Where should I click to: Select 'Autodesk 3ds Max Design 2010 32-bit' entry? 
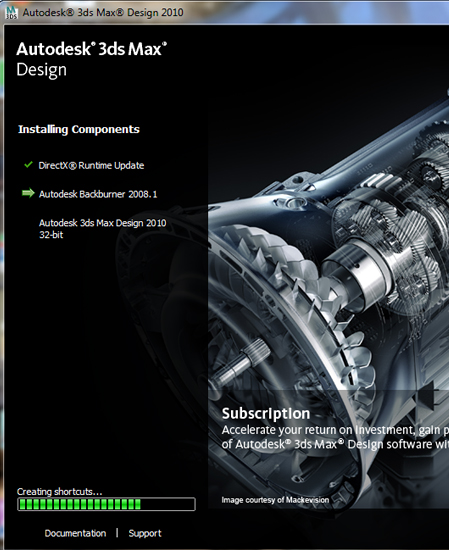coord(102,229)
